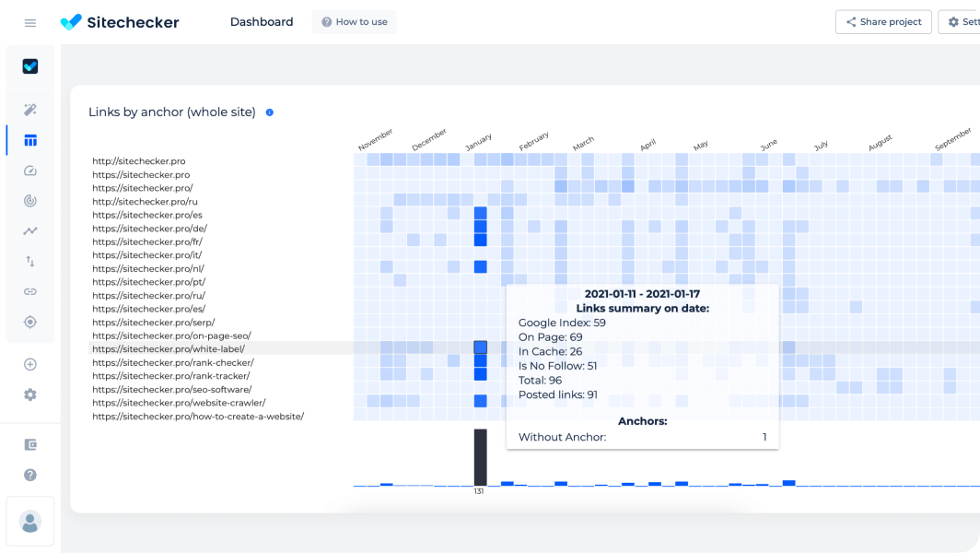Click the dark blue January cell in rank-tracker row

(x=480, y=374)
